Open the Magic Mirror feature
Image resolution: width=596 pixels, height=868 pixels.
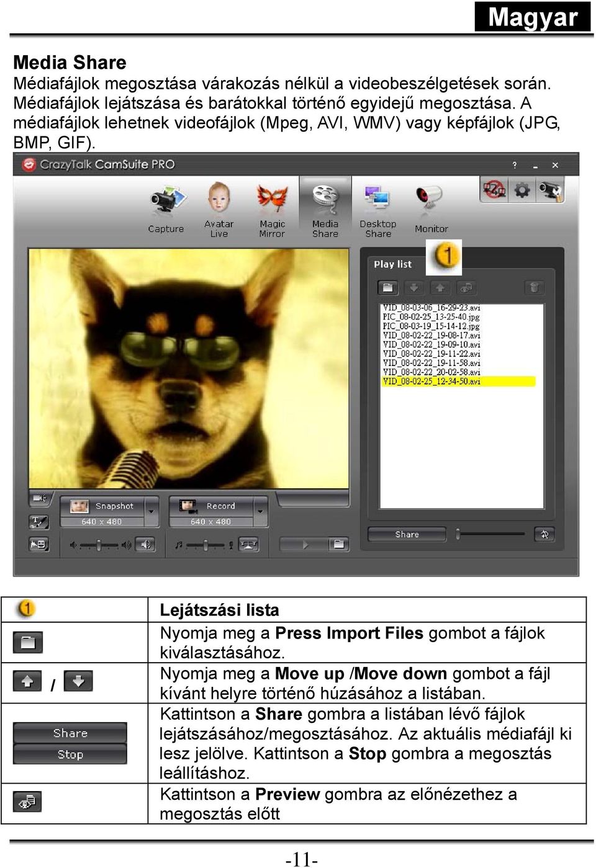pyautogui.click(x=272, y=210)
